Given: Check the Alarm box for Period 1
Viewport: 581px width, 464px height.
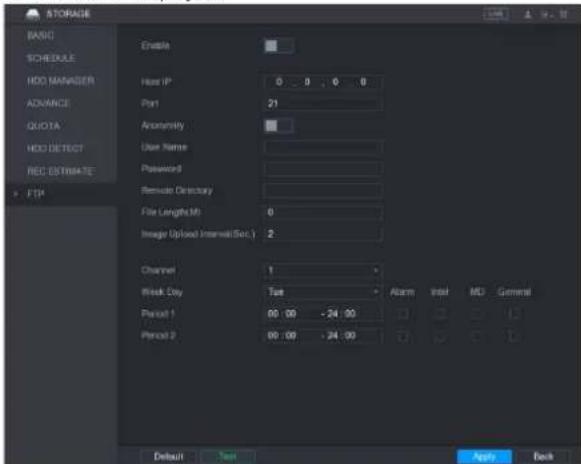Looking at the screenshot, I should (x=403, y=314).
